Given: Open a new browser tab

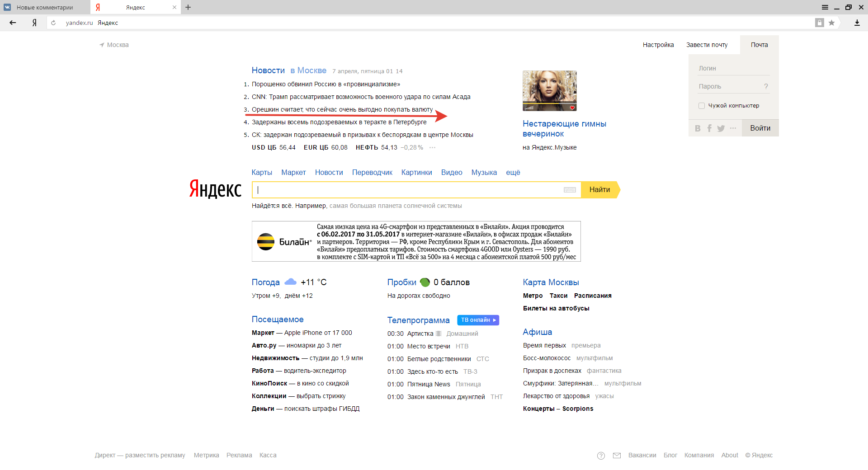Looking at the screenshot, I should pyautogui.click(x=188, y=7).
